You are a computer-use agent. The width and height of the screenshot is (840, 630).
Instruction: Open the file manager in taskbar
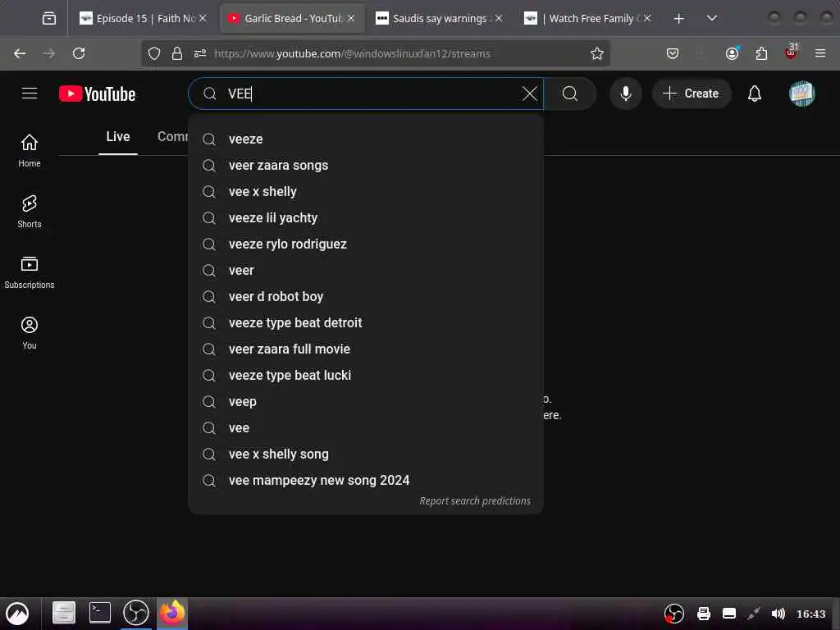click(x=63, y=613)
